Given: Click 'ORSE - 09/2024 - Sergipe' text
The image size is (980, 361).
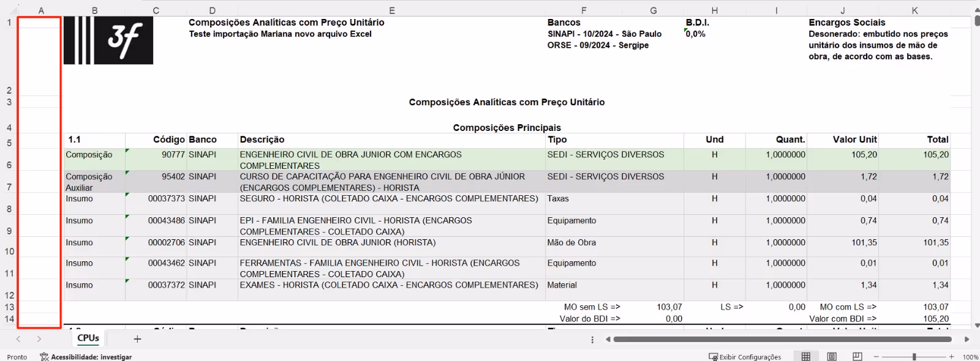Looking at the screenshot, I should point(598,45).
